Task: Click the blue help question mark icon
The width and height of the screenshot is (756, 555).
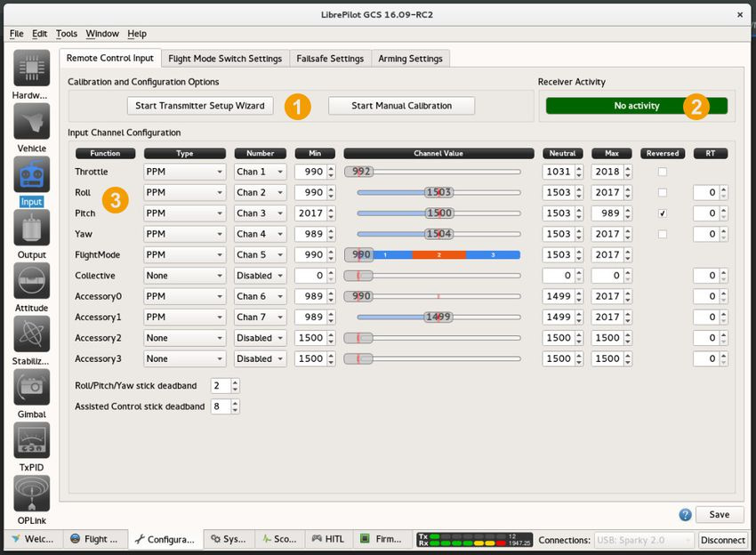Action: pyautogui.click(x=685, y=514)
